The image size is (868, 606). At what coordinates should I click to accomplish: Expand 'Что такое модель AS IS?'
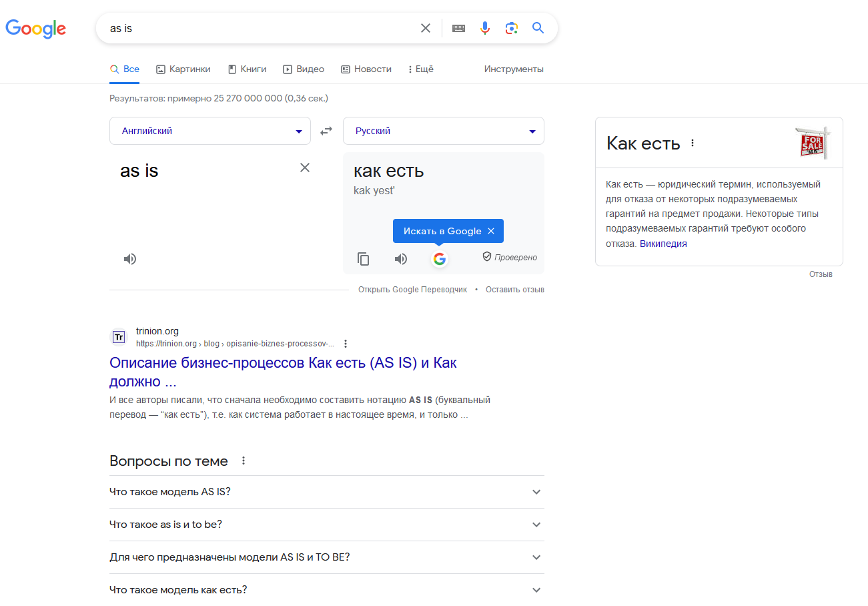327,492
